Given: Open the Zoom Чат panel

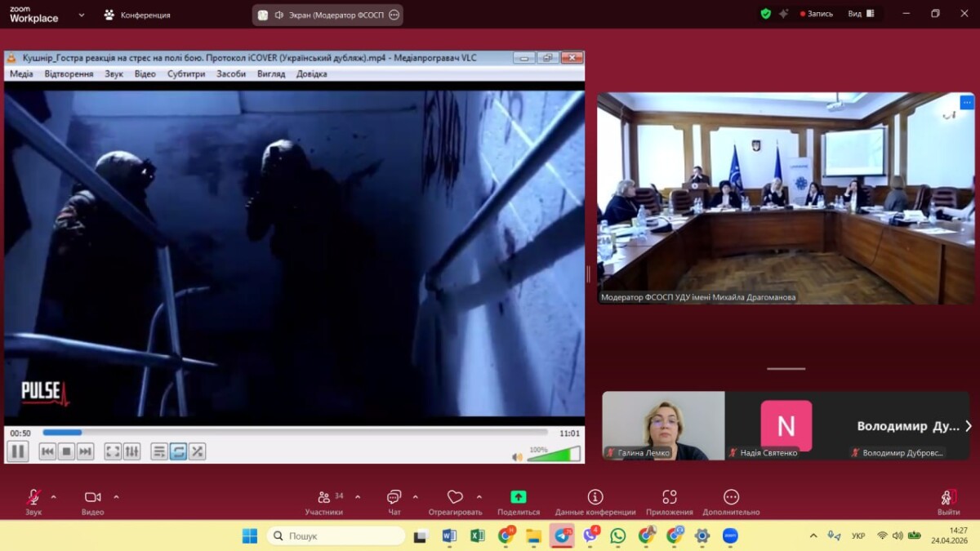Looking at the screenshot, I should 394,501.
